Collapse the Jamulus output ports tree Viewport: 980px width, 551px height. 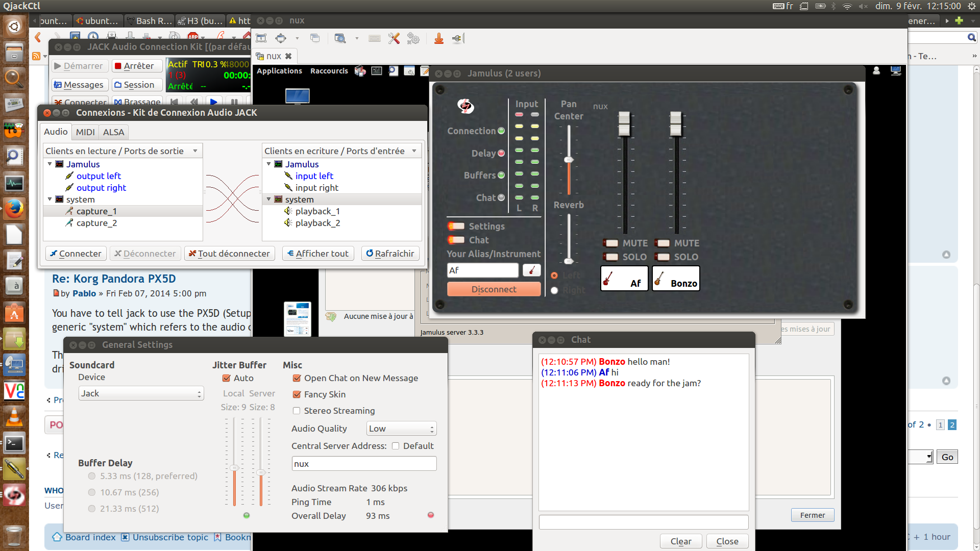[50, 164]
